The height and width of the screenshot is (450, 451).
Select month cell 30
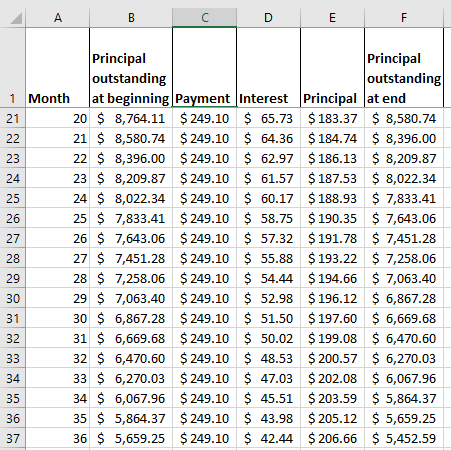pos(58,318)
